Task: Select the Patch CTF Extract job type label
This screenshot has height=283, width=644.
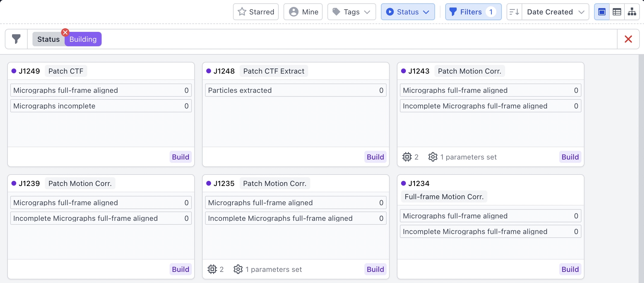Action: tap(274, 71)
